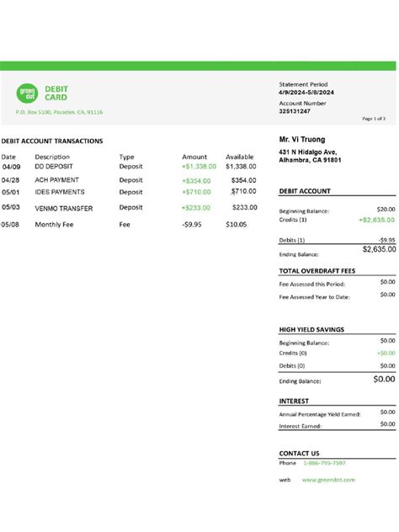Select the IDES PAYMENTS description
The width and height of the screenshot is (399, 532).
coord(60,192)
